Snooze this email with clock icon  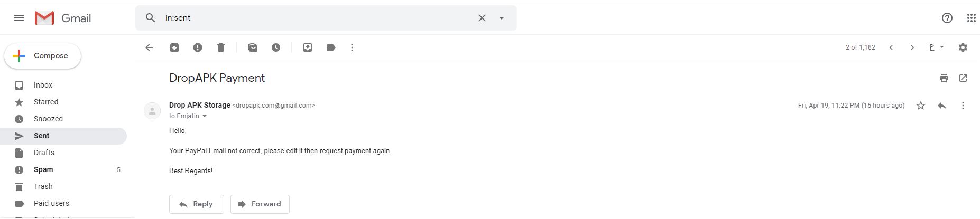point(276,47)
